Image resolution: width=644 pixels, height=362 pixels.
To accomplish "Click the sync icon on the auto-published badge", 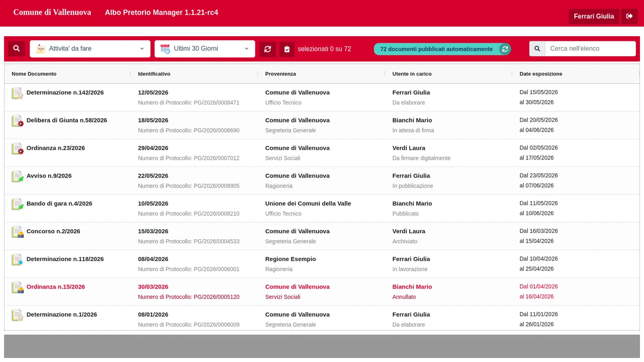I will click(505, 49).
